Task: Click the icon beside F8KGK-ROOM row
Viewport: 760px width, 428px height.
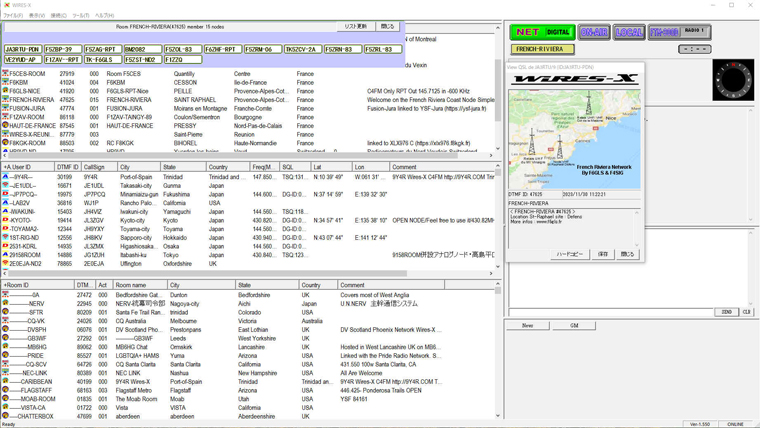Action: pos(5,143)
